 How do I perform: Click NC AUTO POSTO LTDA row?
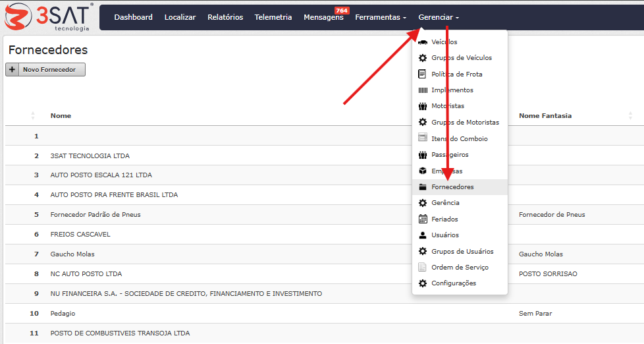click(86, 273)
